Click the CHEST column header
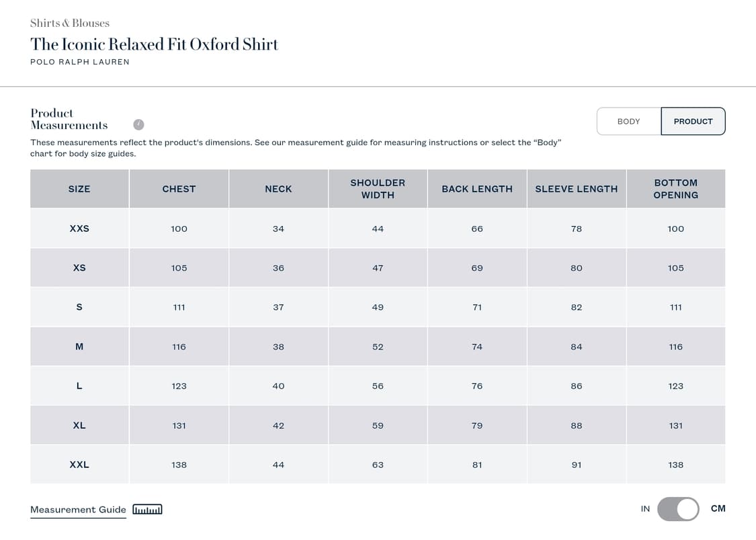The height and width of the screenshot is (540, 756). (179, 189)
